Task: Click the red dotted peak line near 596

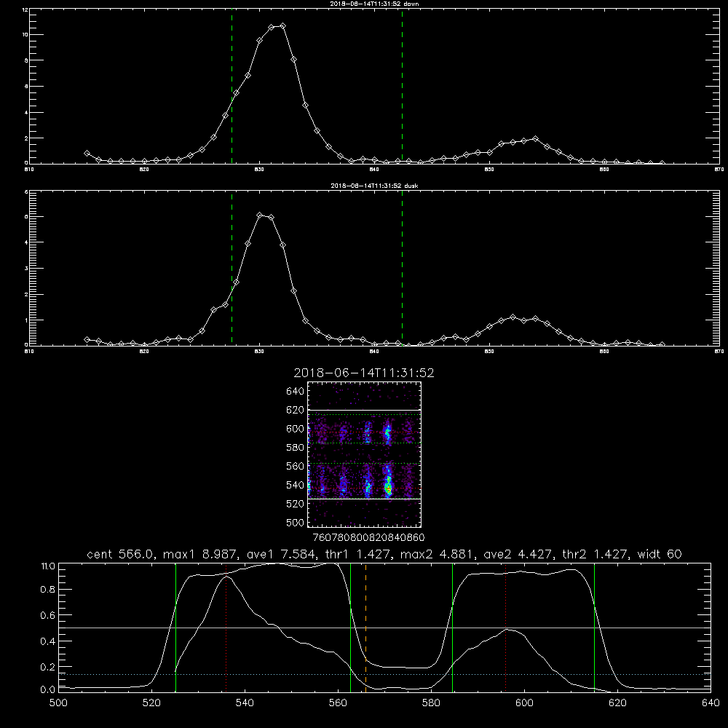Action: (506, 628)
